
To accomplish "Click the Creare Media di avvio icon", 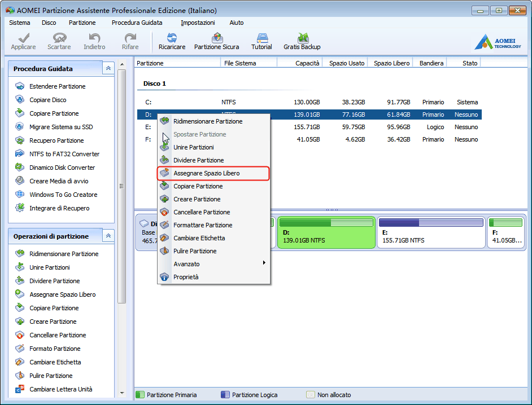I will [20, 181].
